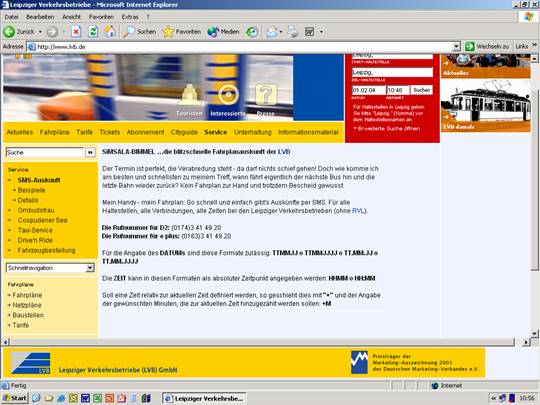Open the Bearbeiten menu

pyautogui.click(x=40, y=17)
